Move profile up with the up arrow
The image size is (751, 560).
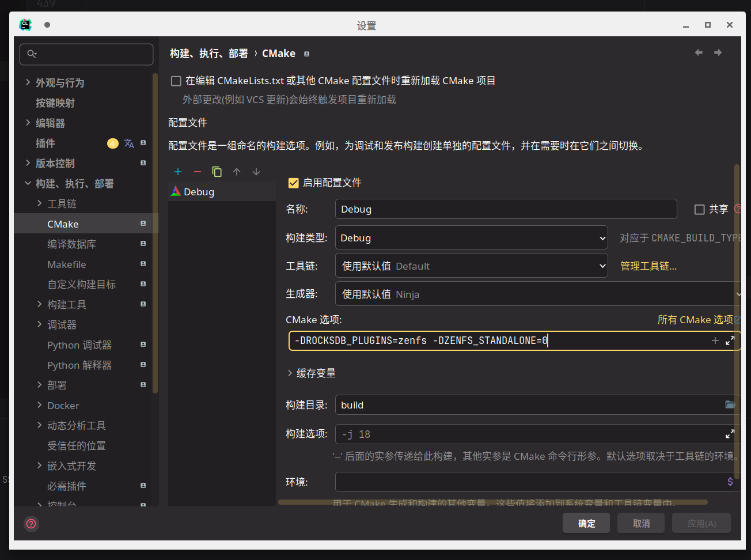237,172
